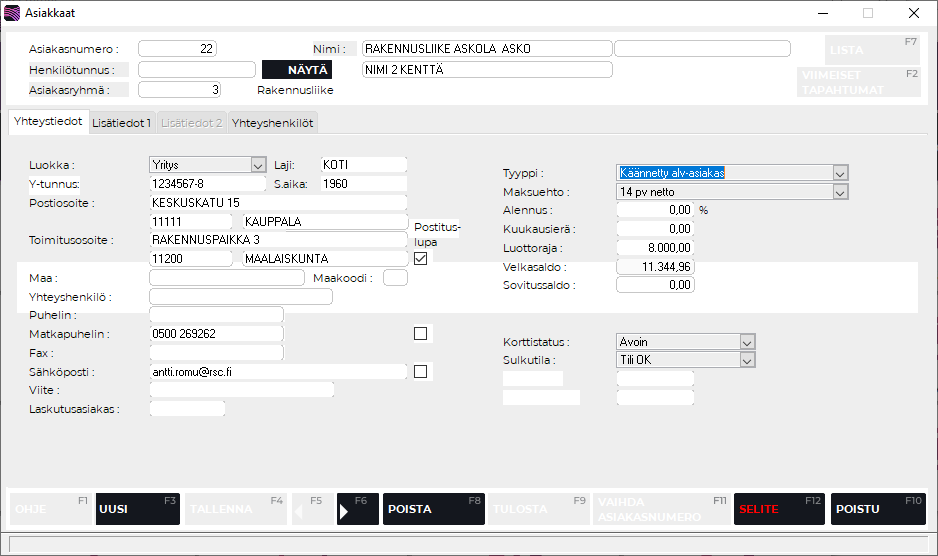Click the next record arrow button (F6)
Viewport: 938px width, 556px height.
tap(358, 509)
